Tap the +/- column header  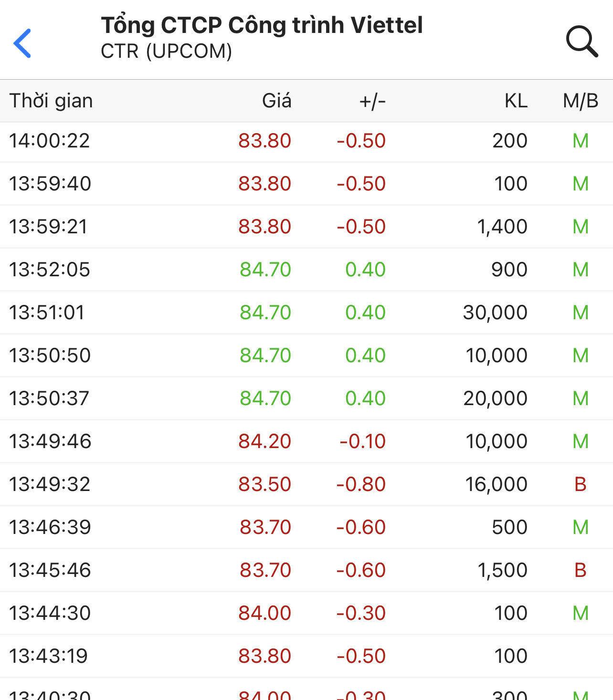372,101
